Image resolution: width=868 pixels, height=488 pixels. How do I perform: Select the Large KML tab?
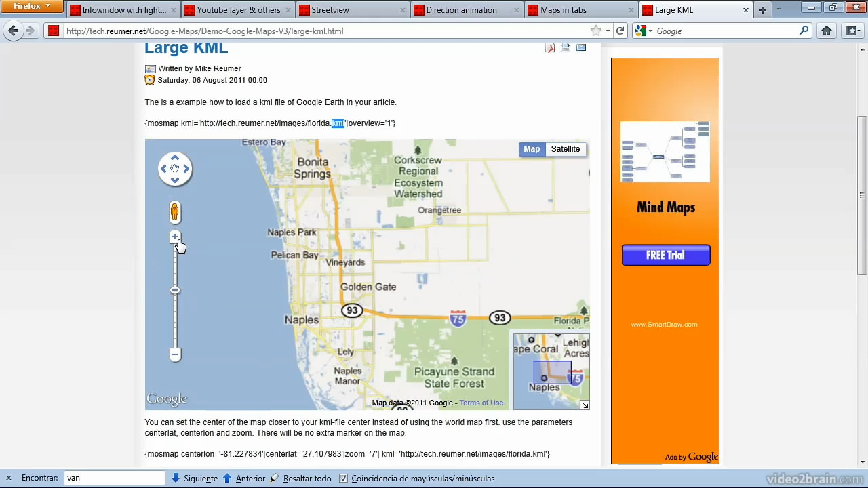point(696,10)
